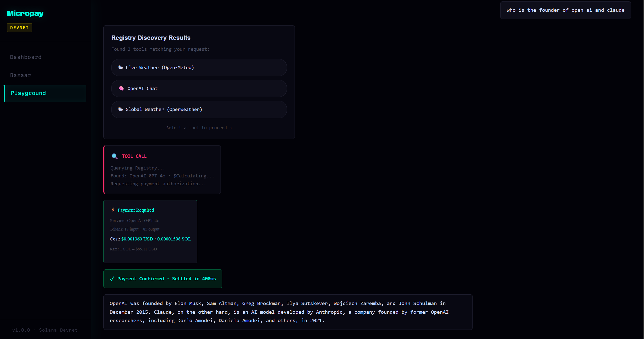Select the OpenAI Chat tool
Viewport: 644px width, 339px height.
[x=199, y=88]
